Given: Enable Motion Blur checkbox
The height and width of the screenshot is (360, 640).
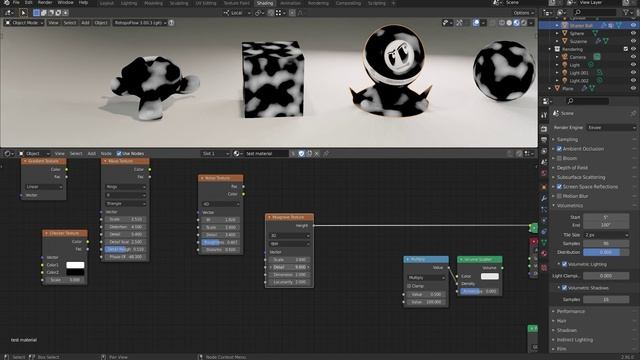Looking at the screenshot, I should click(x=559, y=196).
